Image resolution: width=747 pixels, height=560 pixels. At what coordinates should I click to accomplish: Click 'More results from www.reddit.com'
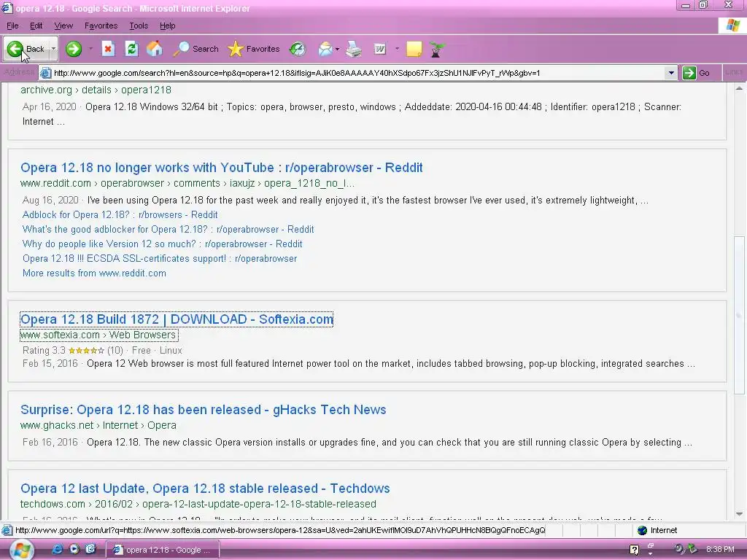(x=94, y=273)
